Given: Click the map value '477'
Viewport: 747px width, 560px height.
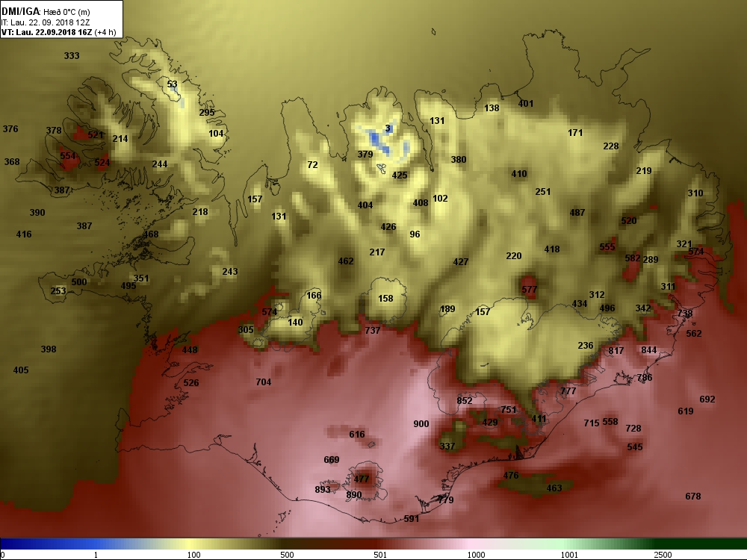Looking at the screenshot, I should click(362, 479).
